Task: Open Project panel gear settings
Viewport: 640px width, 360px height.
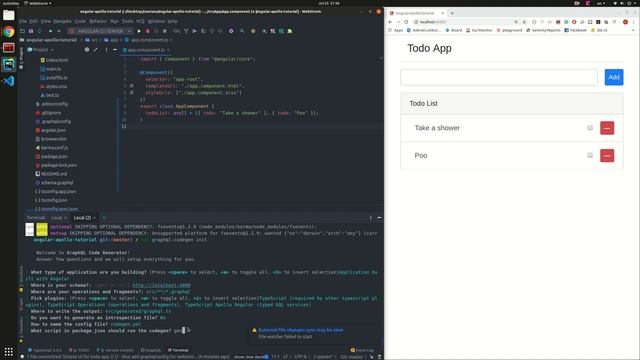Action: 87,50
